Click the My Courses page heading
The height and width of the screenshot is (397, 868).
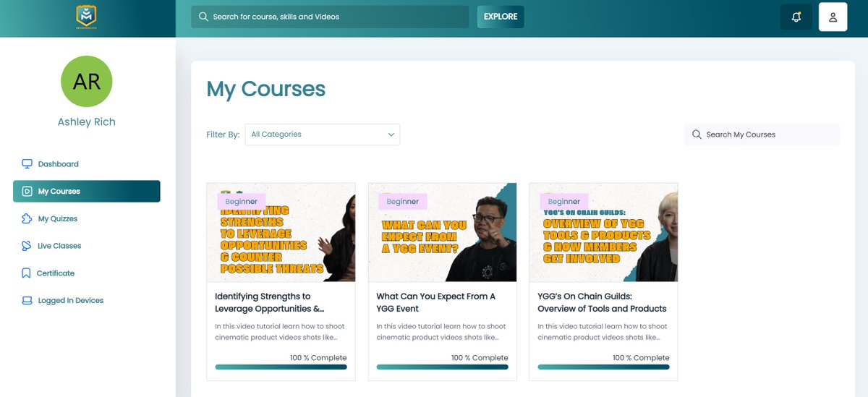click(266, 89)
